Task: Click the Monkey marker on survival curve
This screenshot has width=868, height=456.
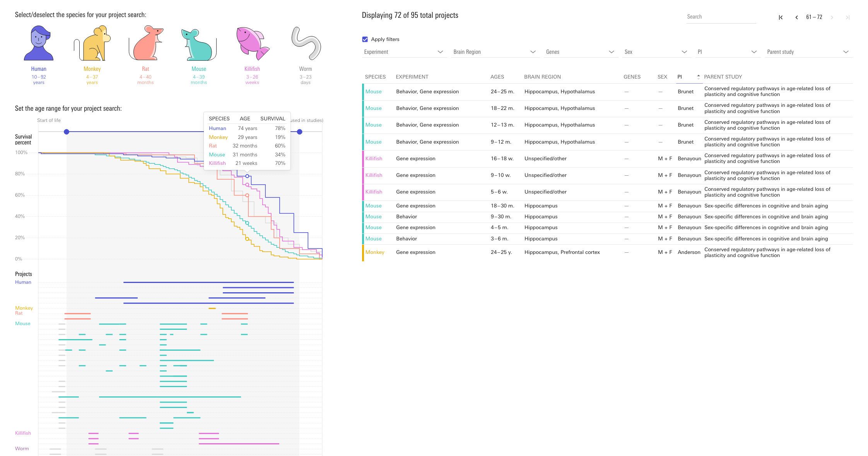Action: coord(247,239)
